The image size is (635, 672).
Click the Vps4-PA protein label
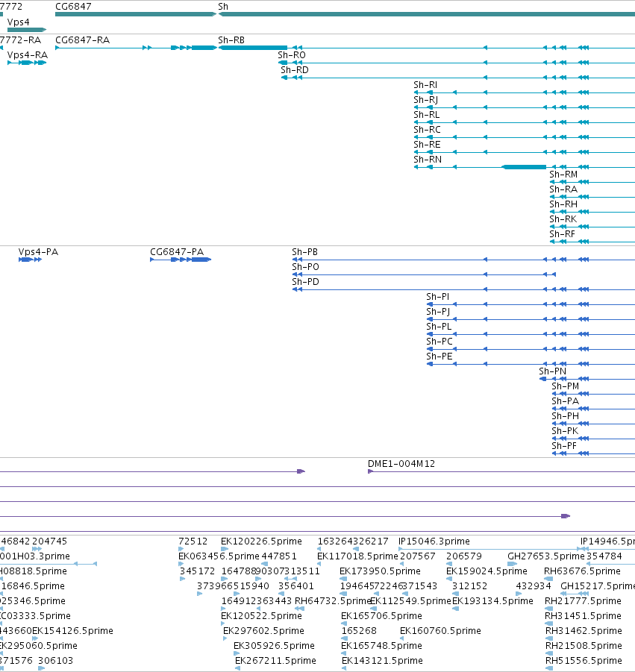point(38,252)
